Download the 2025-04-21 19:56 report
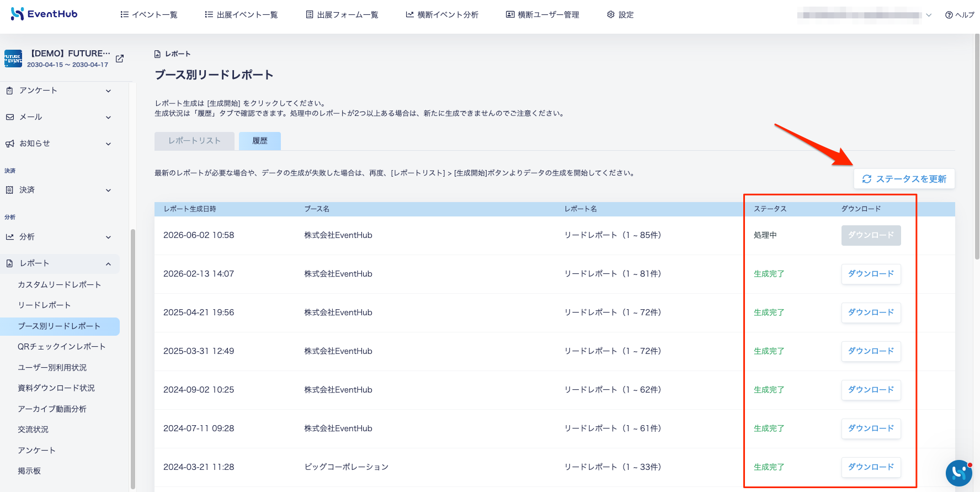Image resolution: width=980 pixels, height=492 pixels. (871, 313)
